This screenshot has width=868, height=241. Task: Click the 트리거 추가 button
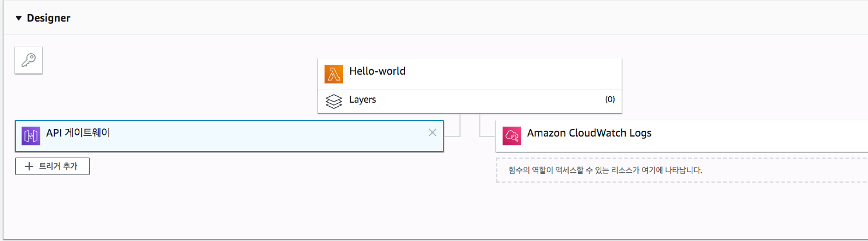coord(53,166)
